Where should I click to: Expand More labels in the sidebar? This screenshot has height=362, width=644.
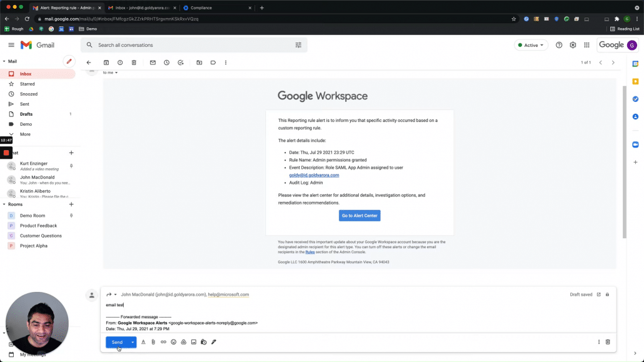(x=25, y=134)
